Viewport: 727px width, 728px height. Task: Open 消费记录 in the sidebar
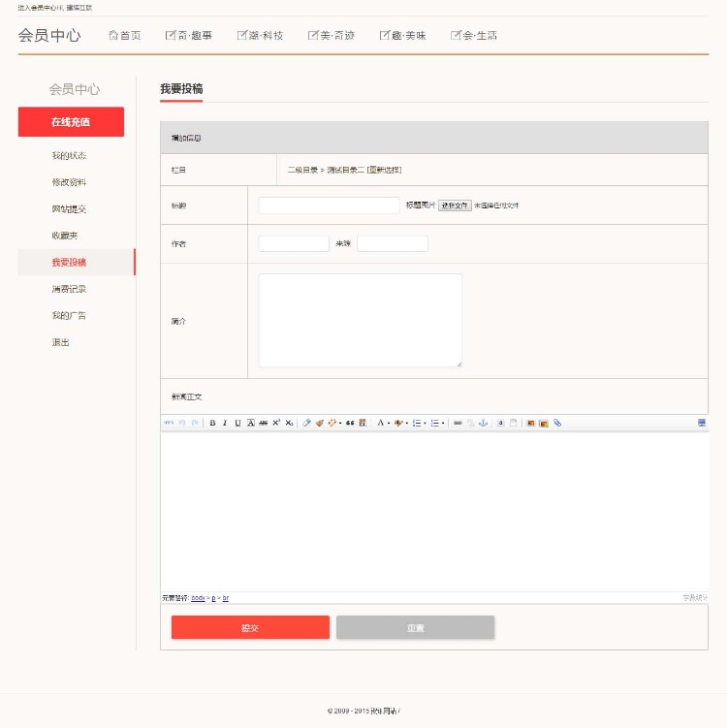coord(69,289)
